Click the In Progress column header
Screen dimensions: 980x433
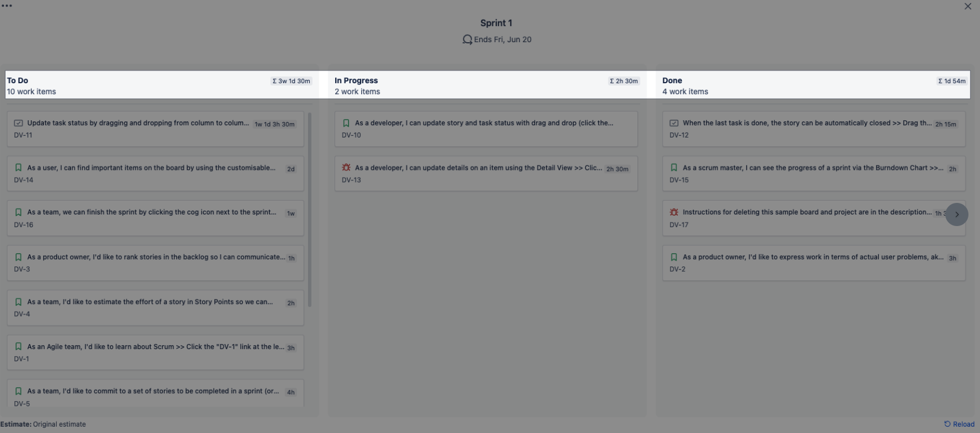(x=356, y=80)
